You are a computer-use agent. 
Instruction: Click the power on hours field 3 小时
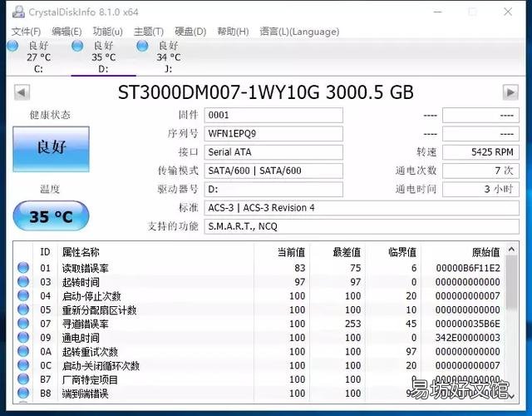coord(480,189)
